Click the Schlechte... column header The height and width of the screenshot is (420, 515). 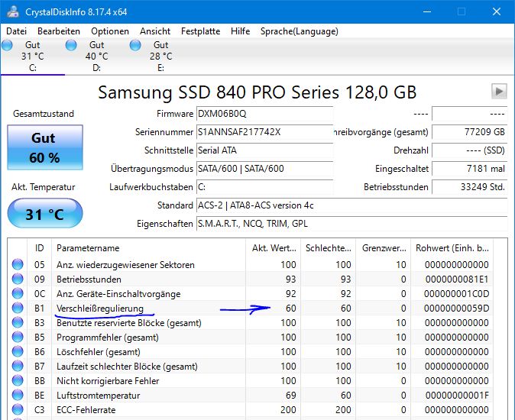coord(328,248)
